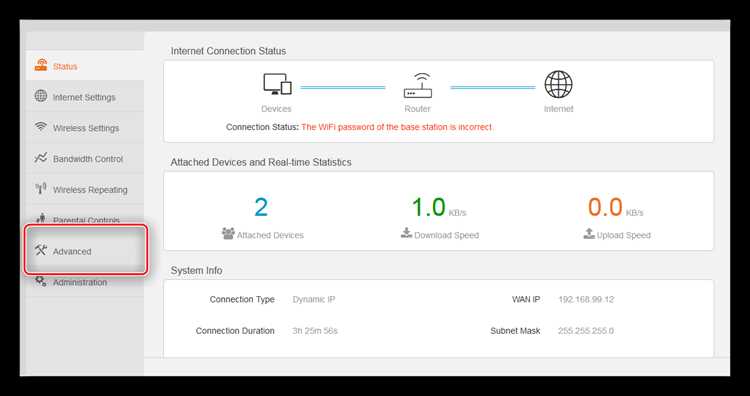The height and width of the screenshot is (396, 750).
Task: Open the Bandwidth Control section
Action: pyautogui.click(x=85, y=158)
